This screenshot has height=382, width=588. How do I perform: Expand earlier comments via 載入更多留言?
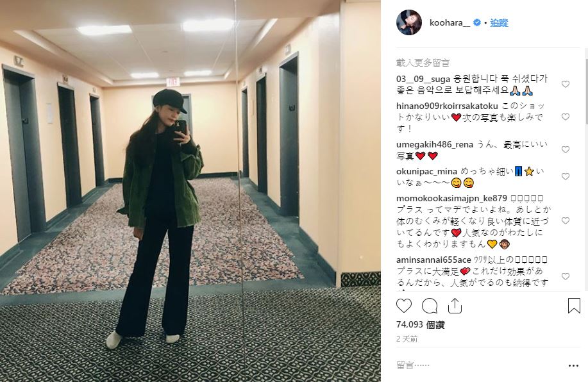pyautogui.click(x=423, y=63)
